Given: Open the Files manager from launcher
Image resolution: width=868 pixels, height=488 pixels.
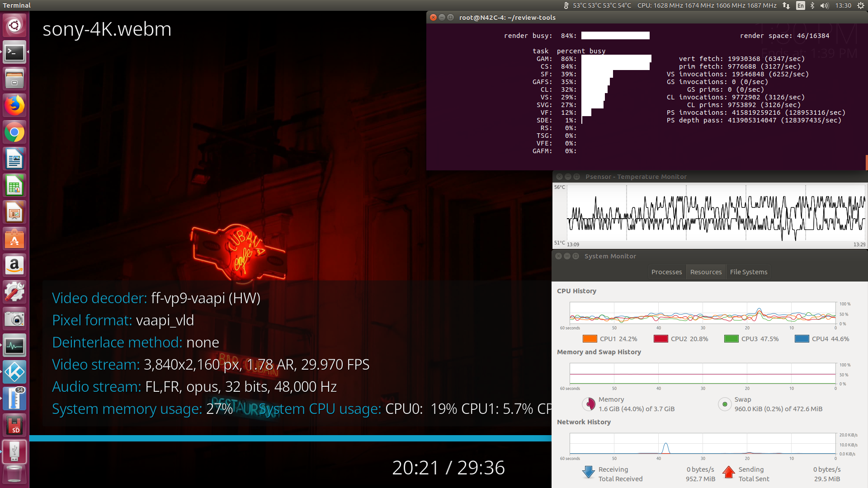Looking at the screenshot, I should [x=14, y=79].
